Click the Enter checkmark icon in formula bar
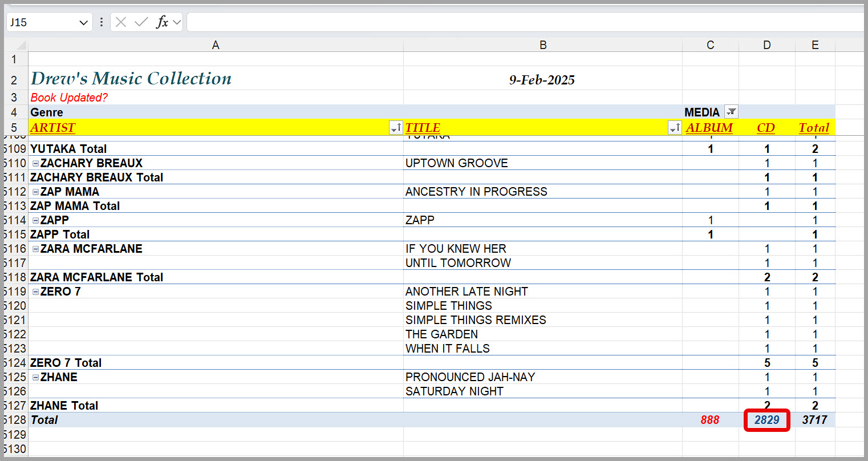The image size is (868, 461). pyautogui.click(x=141, y=22)
